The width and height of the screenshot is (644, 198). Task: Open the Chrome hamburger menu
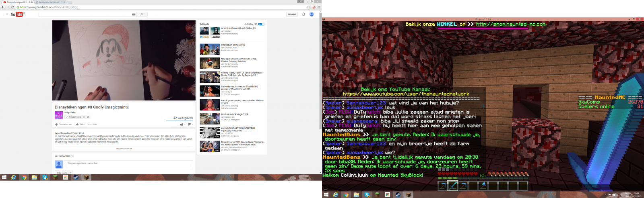[320, 7]
